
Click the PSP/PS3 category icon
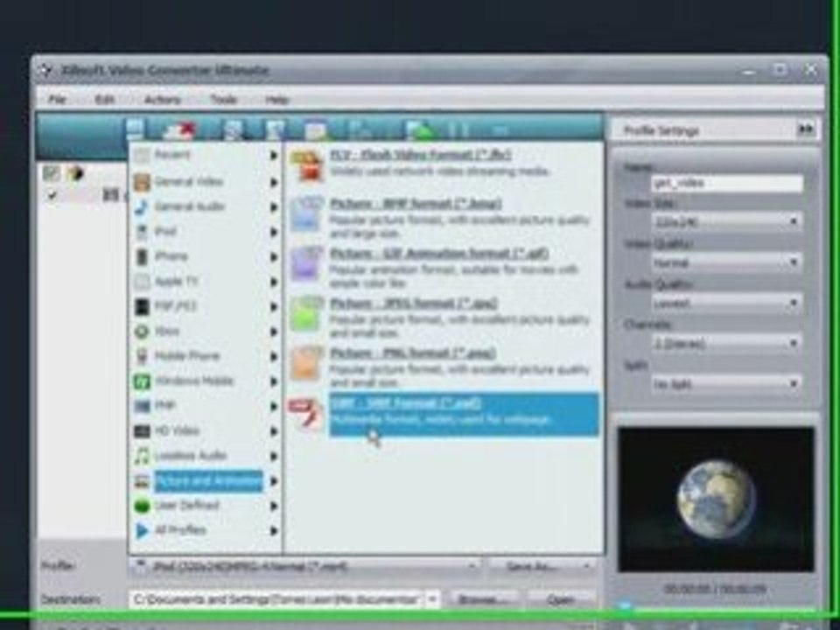coord(142,306)
